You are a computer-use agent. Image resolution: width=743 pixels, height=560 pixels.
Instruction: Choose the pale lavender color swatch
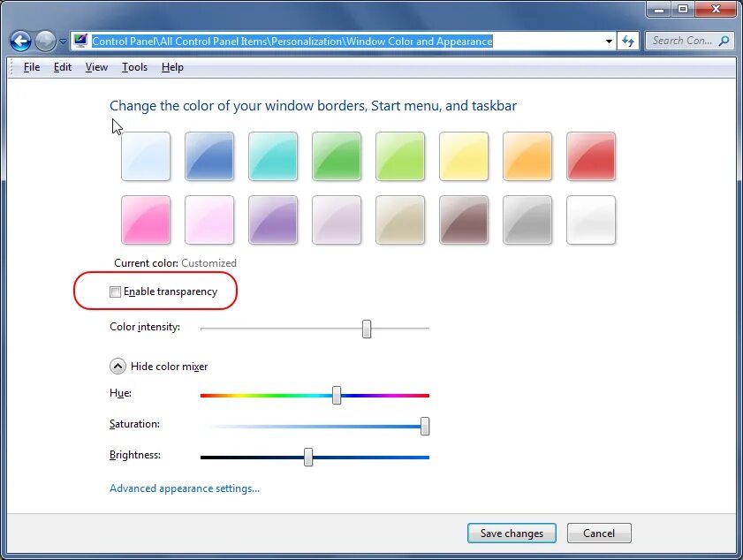(x=337, y=220)
